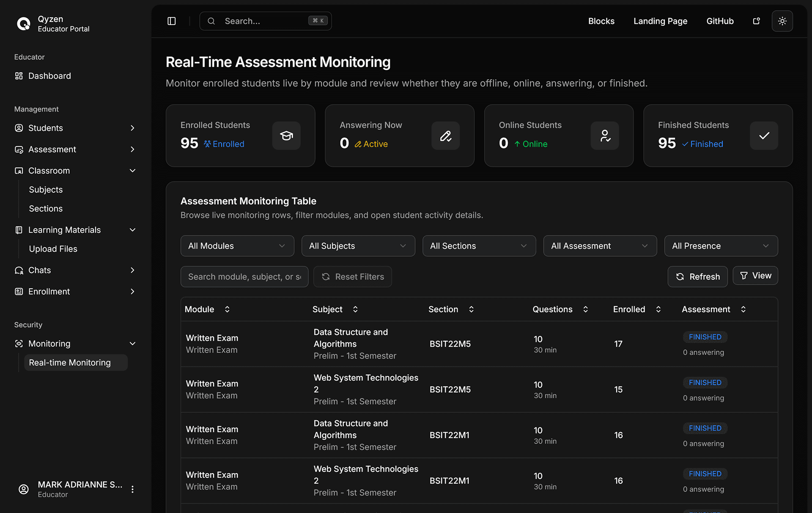Sort table by Module column
The width and height of the screenshot is (812, 513).
[227, 309]
